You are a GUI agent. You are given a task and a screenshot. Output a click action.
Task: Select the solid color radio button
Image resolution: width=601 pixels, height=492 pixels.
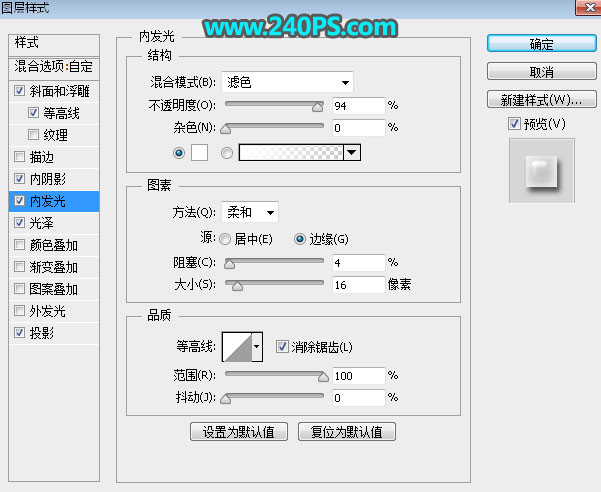coord(179,153)
